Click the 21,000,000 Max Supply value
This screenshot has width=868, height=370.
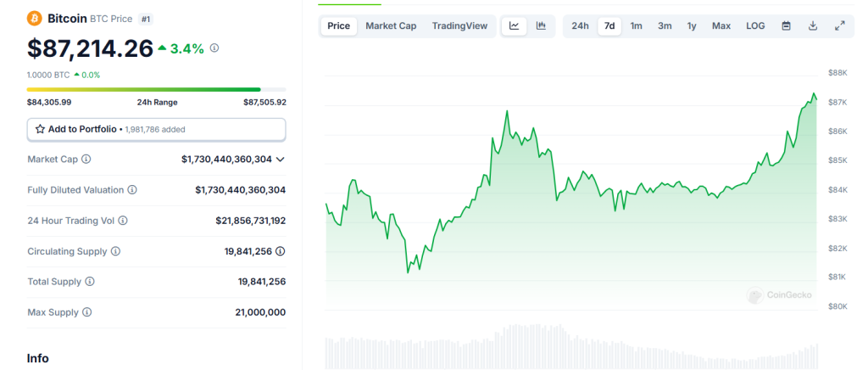(260, 312)
